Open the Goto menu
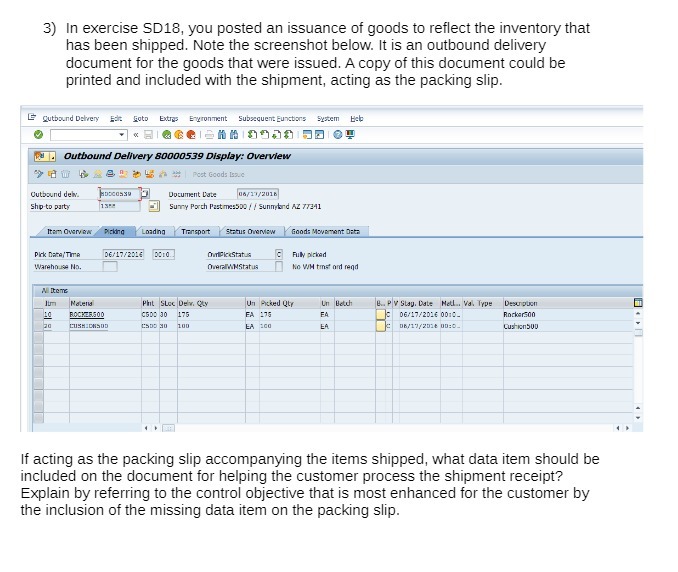This screenshot has width=678, height=572. (141, 118)
